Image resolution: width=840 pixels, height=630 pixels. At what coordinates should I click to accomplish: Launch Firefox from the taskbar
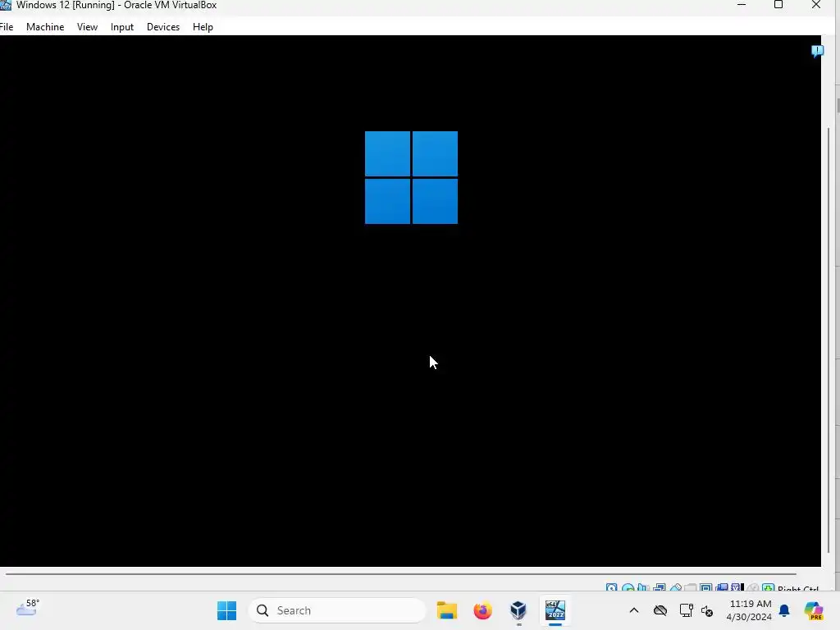(482, 610)
